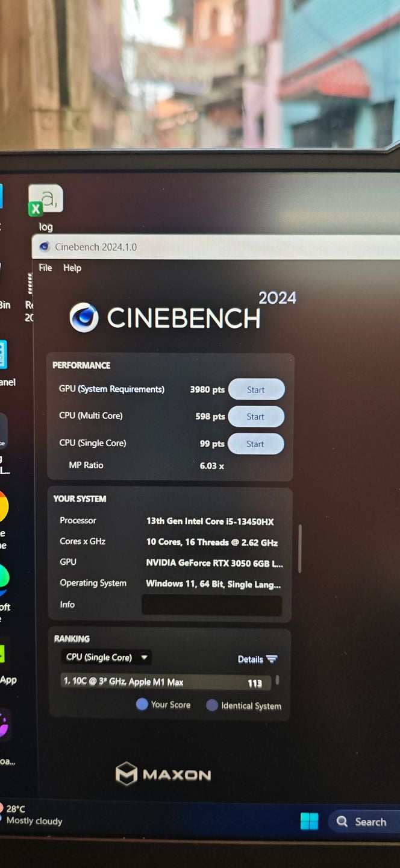Viewport: 400px width, 868px height.
Task: Click the Identical System legend dot
Action: [x=212, y=705]
